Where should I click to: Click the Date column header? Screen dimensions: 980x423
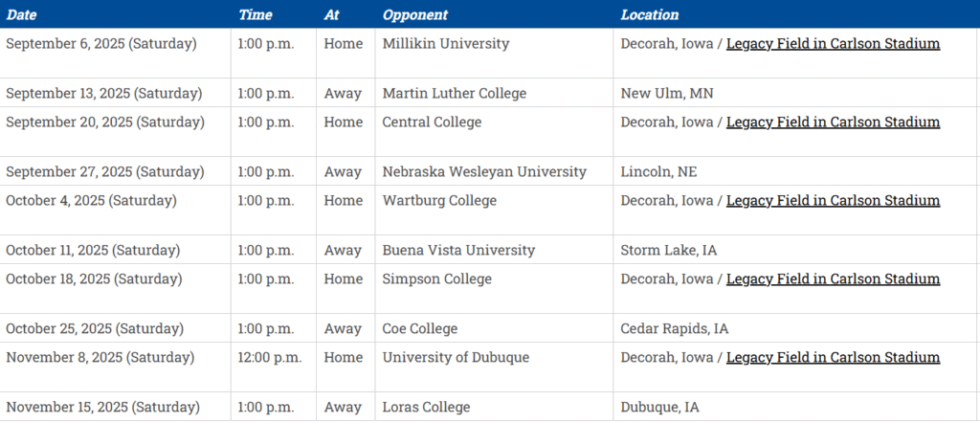pyautogui.click(x=21, y=14)
